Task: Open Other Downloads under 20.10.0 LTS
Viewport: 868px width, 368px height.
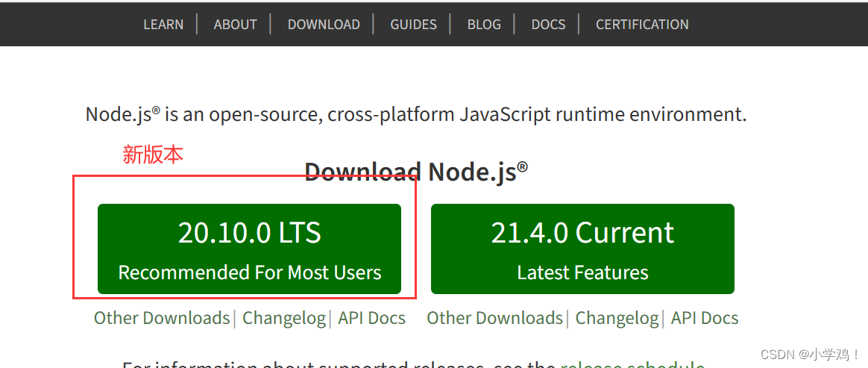Action: [162, 318]
